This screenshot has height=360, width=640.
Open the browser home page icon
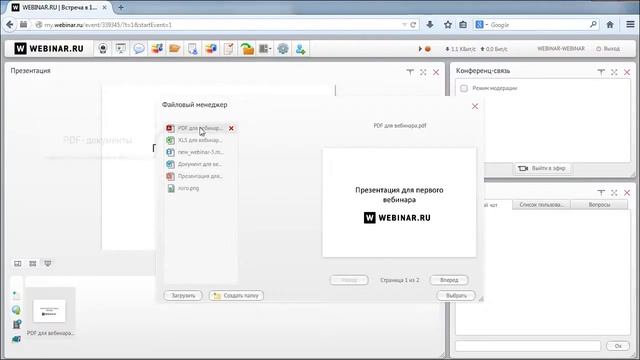pyautogui.click(x=610, y=24)
